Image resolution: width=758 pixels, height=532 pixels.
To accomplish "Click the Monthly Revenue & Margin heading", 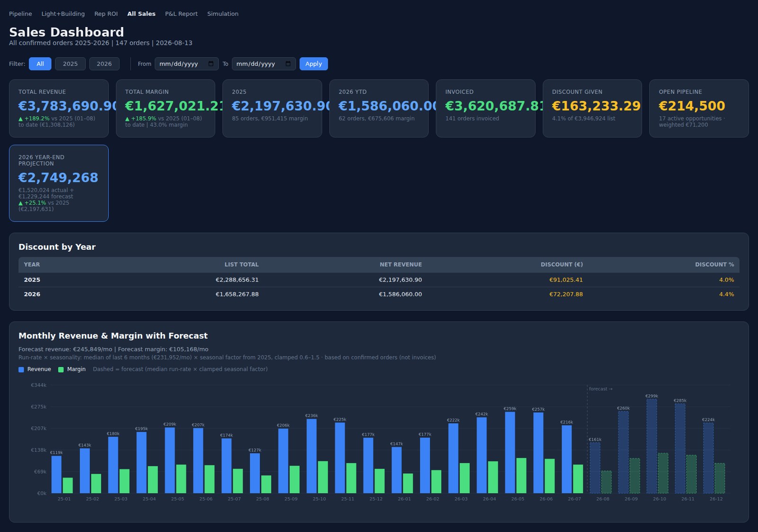I will pyautogui.click(x=113, y=336).
